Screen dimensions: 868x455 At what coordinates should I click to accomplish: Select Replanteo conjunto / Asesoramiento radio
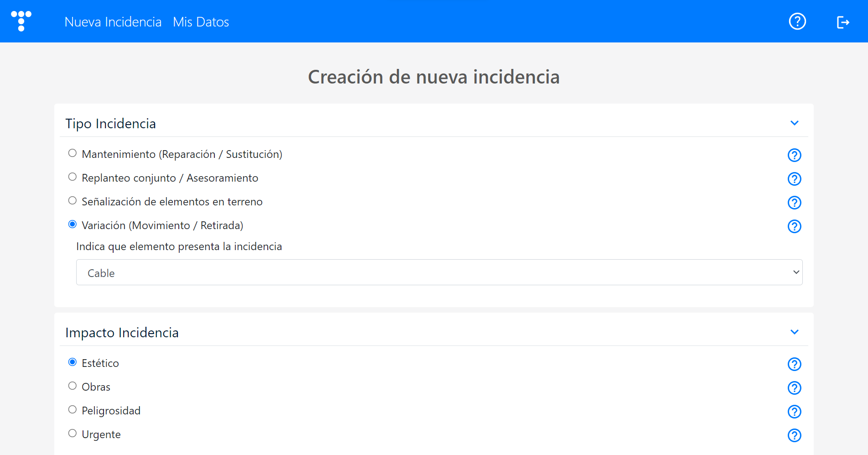pyautogui.click(x=73, y=177)
